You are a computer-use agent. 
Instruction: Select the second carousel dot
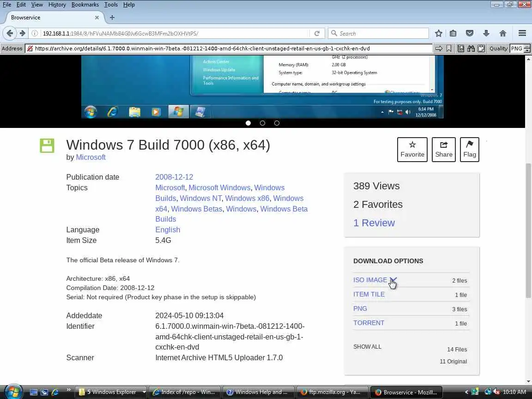coord(263,123)
